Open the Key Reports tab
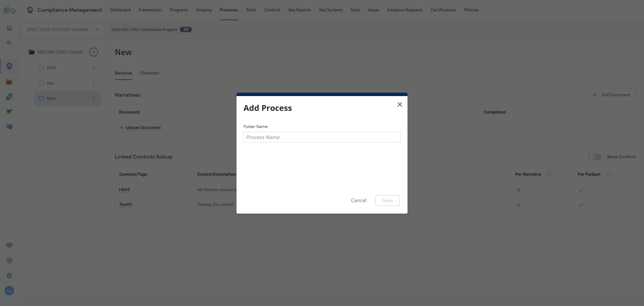This screenshot has height=306, width=644. point(300,10)
